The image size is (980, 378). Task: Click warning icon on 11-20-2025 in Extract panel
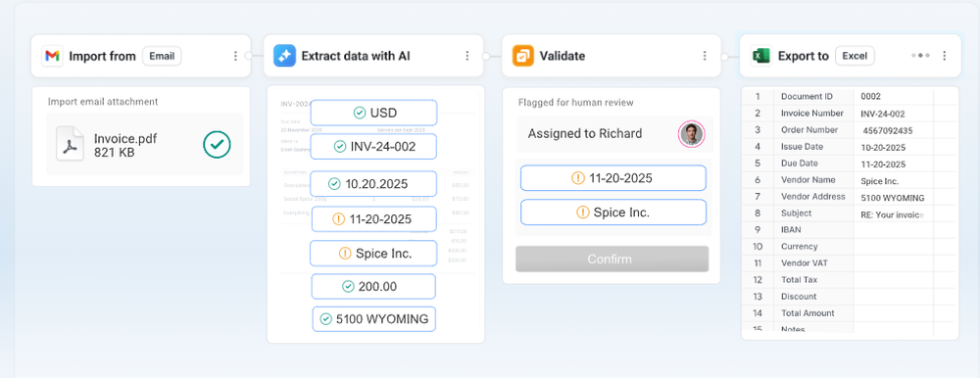point(339,219)
